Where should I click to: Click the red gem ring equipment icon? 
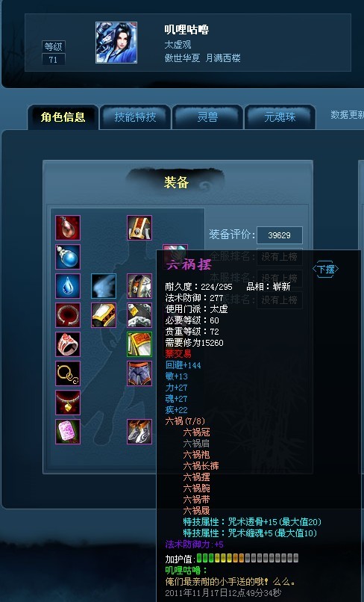68,344
